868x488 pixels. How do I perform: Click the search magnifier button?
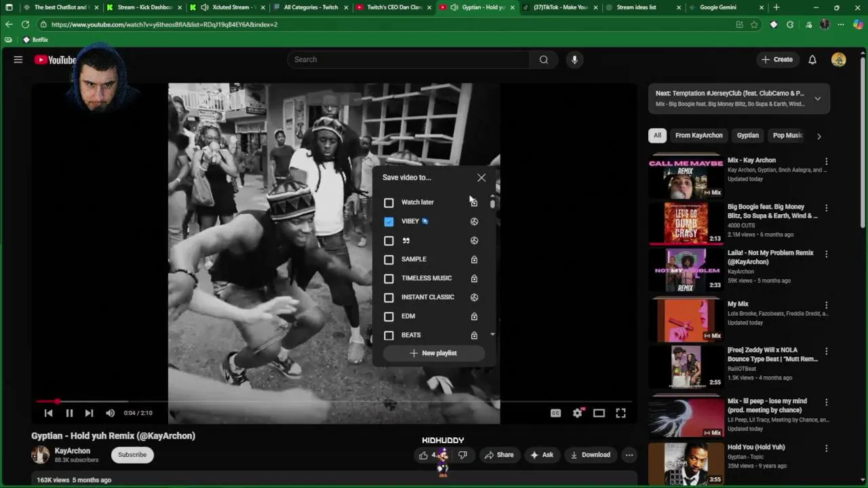[543, 60]
